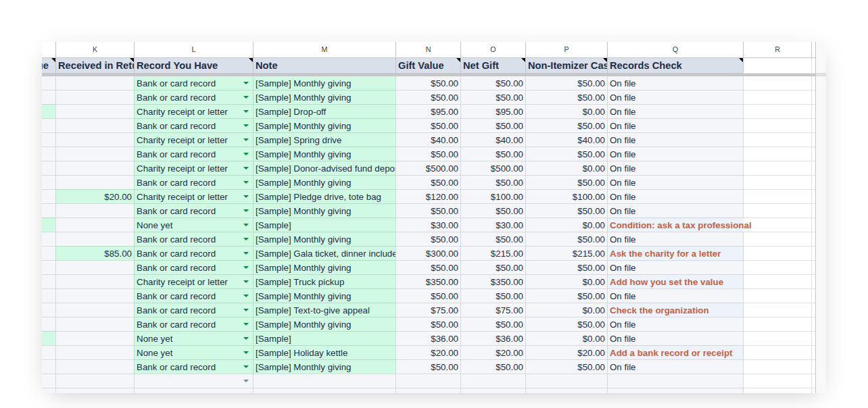The image size is (868, 408).
Task: Click 'Add a bank record or receipt' cell
Action: (675, 353)
